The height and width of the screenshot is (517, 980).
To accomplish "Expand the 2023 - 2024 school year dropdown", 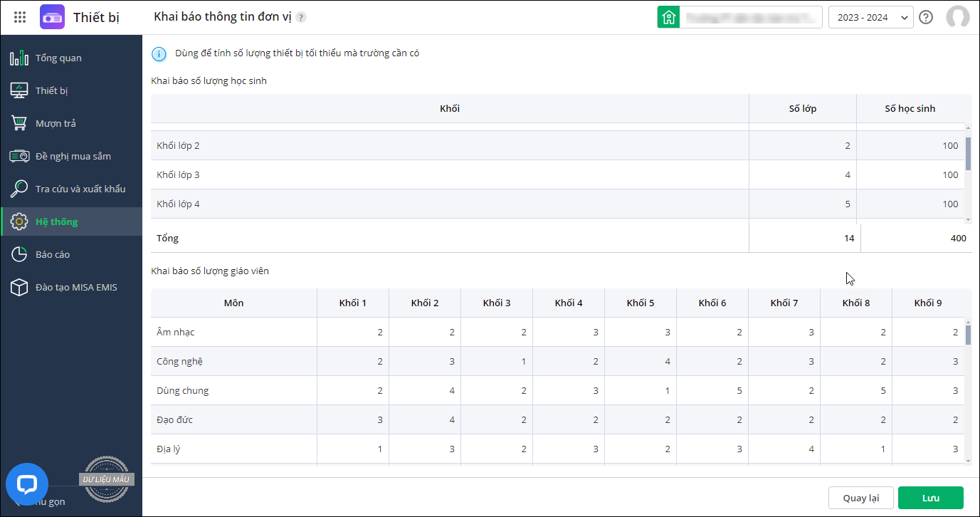I will [x=870, y=17].
